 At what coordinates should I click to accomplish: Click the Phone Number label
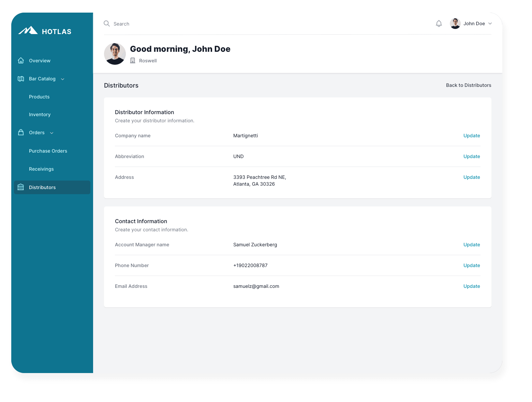[132, 265]
